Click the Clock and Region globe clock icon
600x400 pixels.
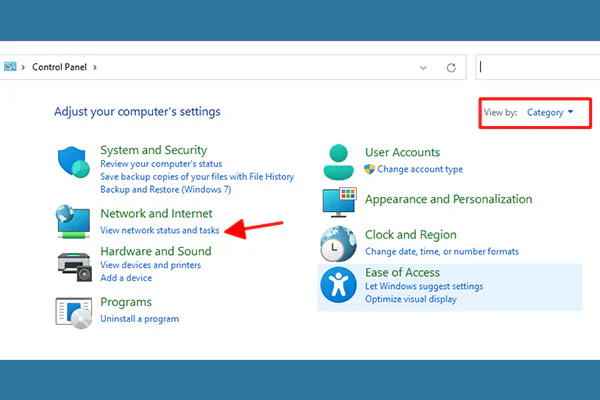338,244
